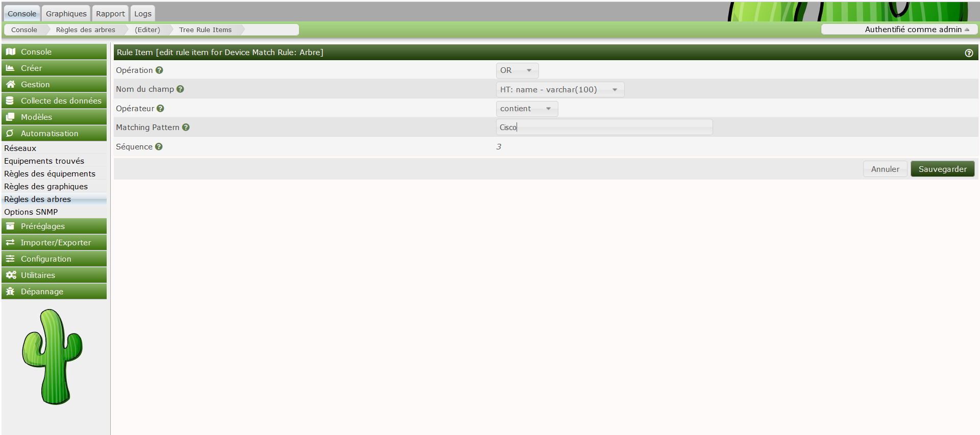Click the help icon beside Séquence
980x435 pixels.
pyautogui.click(x=159, y=147)
